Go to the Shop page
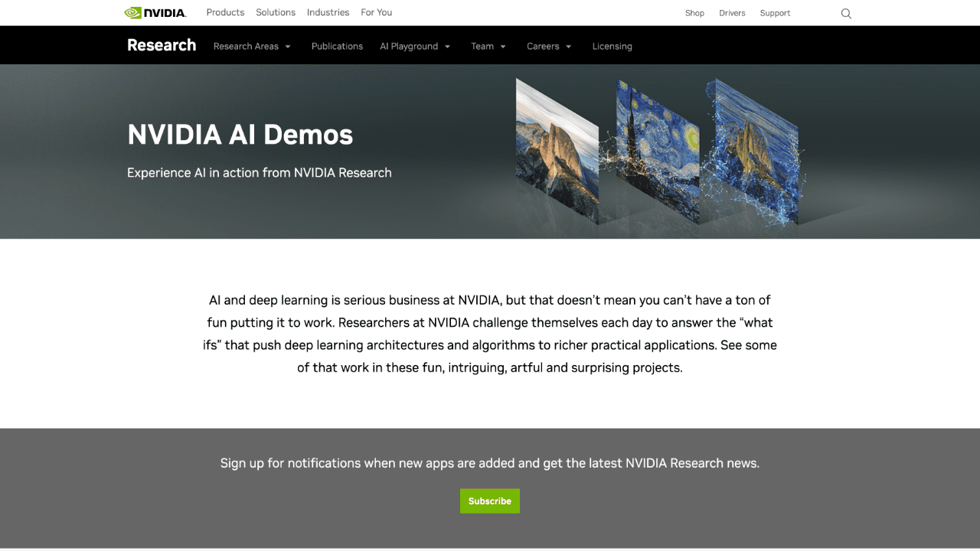The height and width of the screenshot is (551, 980). click(x=694, y=13)
